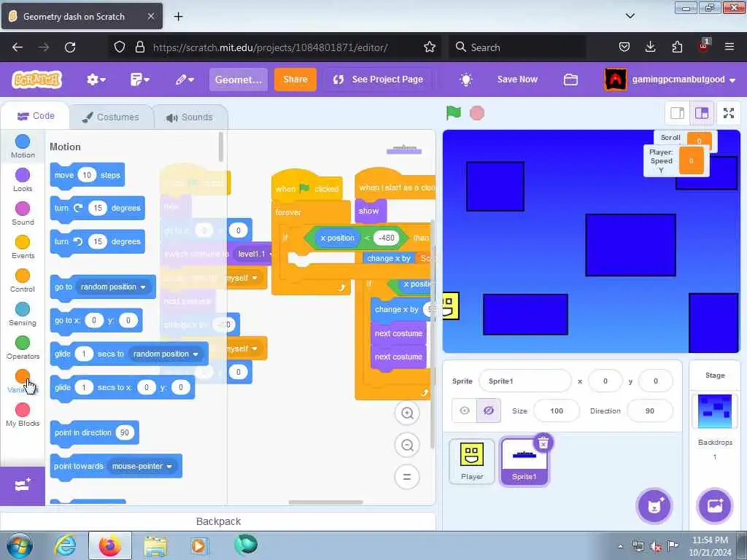The width and height of the screenshot is (747, 560).
Task: Open random position dropdown in glide block
Action: coord(166,354)
